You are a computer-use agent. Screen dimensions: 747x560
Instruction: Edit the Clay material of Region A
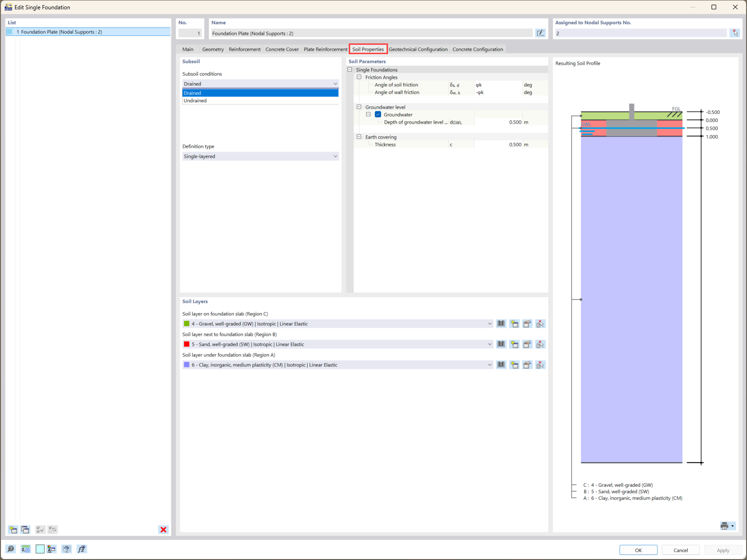coord(527,364)
